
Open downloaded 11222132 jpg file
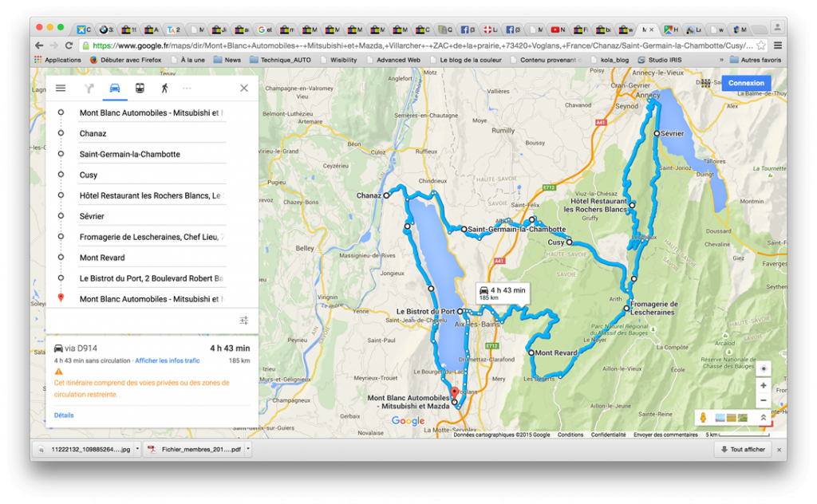(x=85, y=449)
